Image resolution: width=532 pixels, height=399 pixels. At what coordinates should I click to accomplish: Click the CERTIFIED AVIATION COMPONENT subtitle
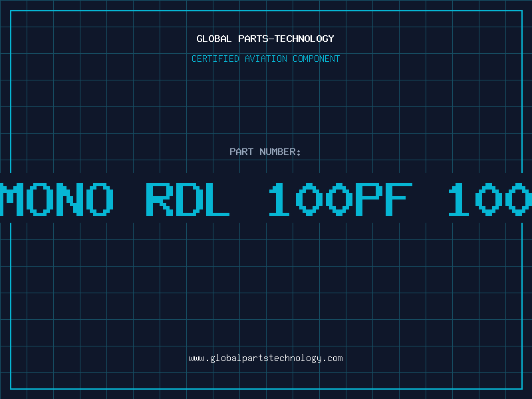[265, 59]
